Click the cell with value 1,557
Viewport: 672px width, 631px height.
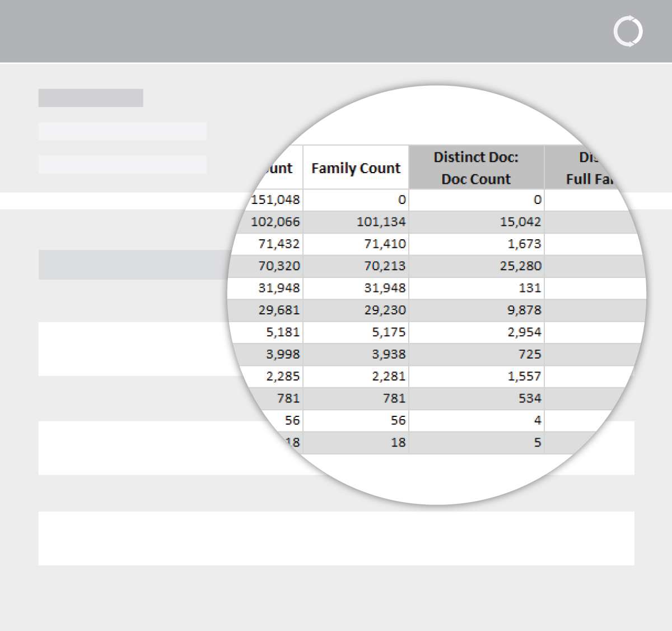pos(524,376)
